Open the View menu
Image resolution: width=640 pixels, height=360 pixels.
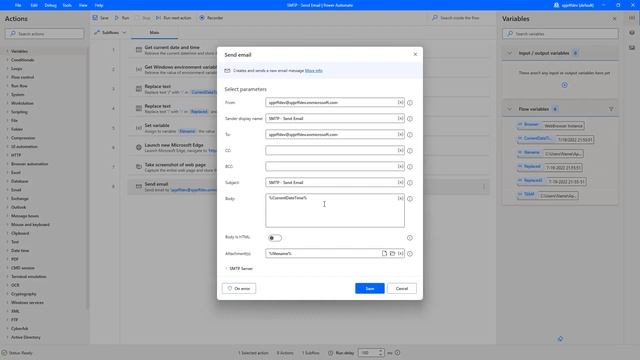(83, 5)
